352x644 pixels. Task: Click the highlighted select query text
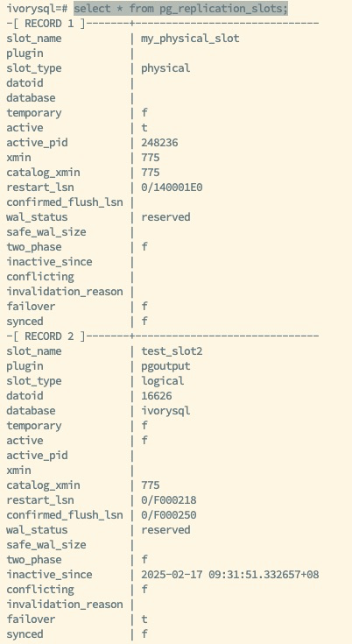(x=181, y=8)
